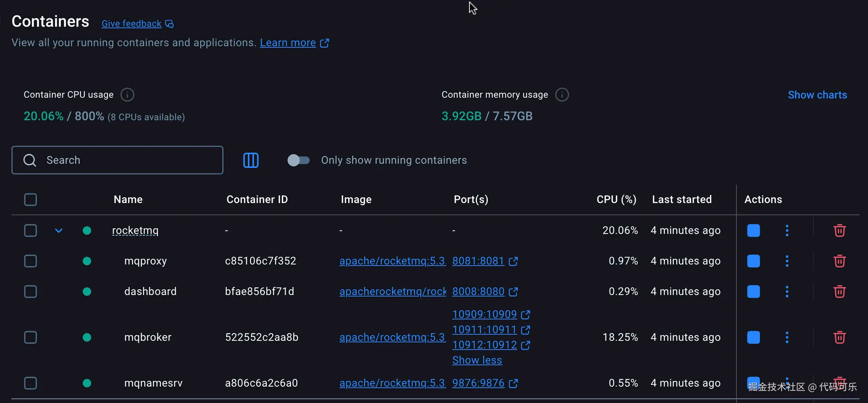Click container ID a806c6a2c6a0

pyautogui.click(x=261, y=383)
